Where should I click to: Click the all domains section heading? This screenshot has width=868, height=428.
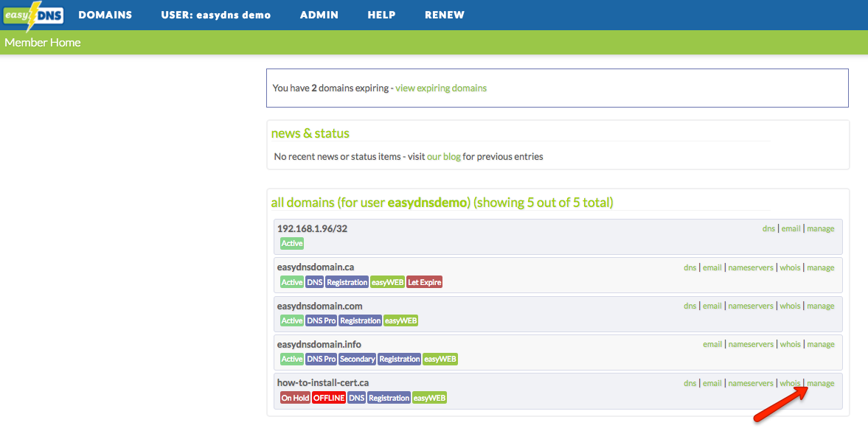pos(442,203)
